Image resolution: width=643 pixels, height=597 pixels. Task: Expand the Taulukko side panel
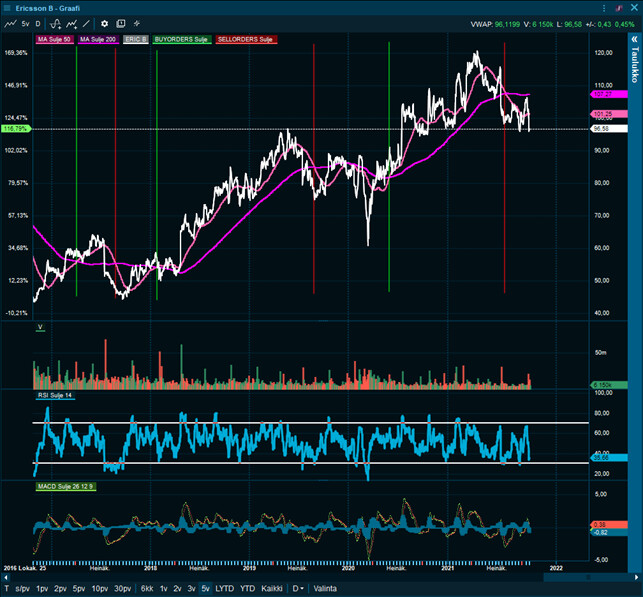tap(634, 61)
